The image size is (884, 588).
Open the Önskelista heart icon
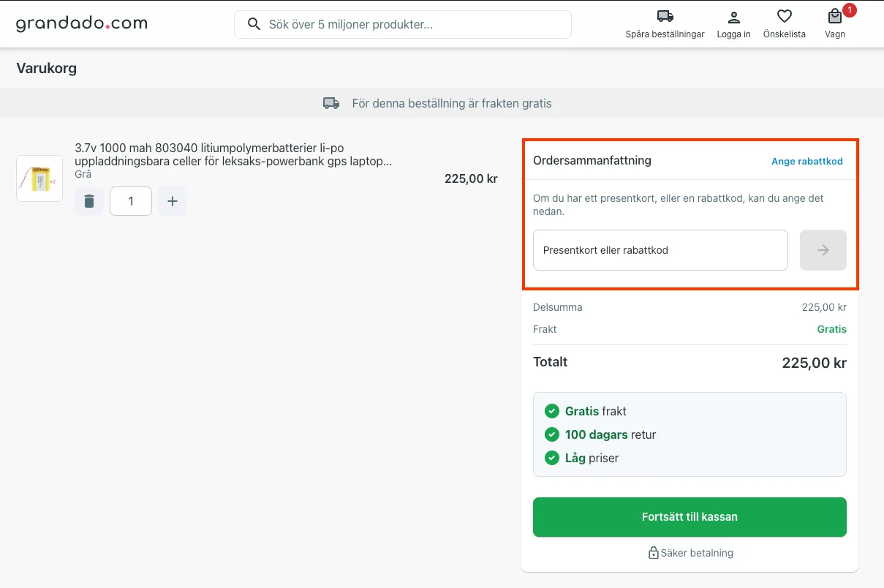tap(784, 17)
